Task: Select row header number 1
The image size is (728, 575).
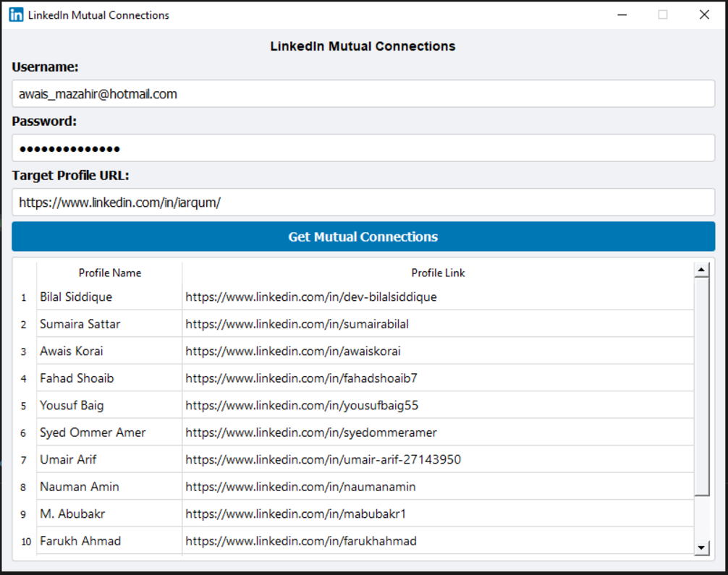Action: point(24,297)
